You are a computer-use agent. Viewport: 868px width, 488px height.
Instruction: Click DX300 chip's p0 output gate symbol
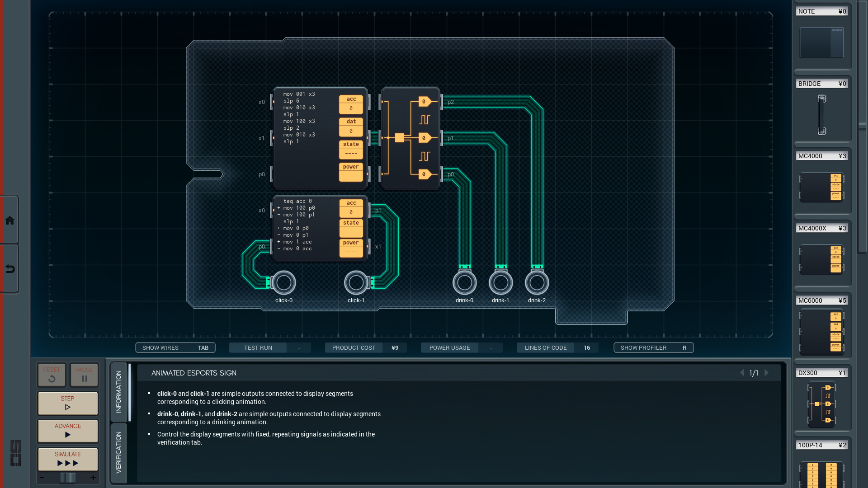coord(425,174)
